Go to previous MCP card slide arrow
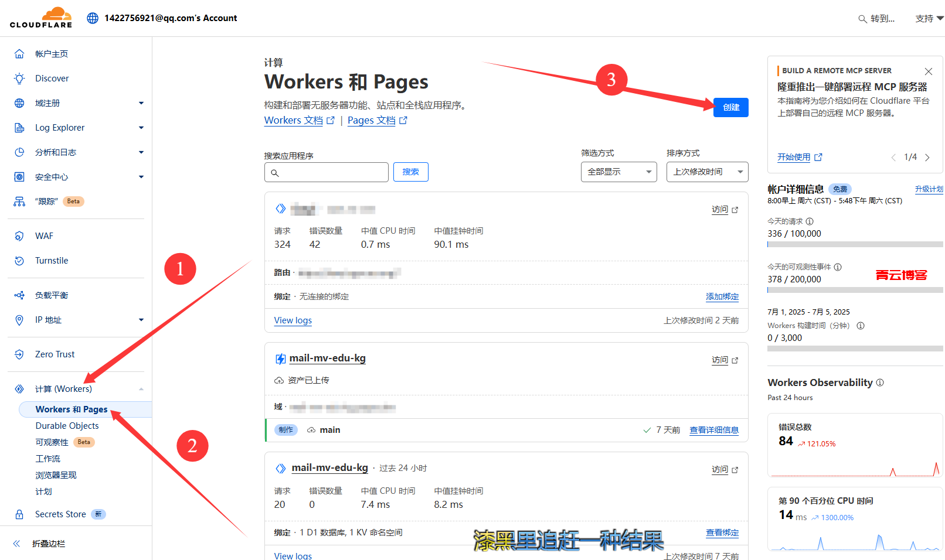Viewport: 945px width, 560px height. 893,157
